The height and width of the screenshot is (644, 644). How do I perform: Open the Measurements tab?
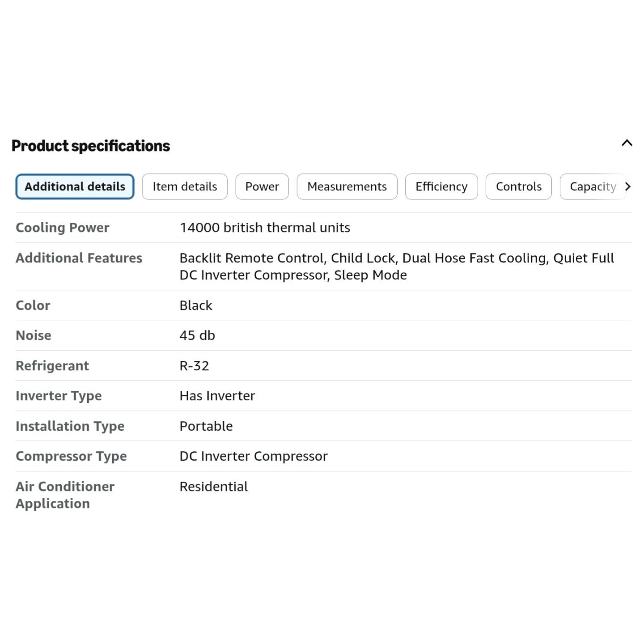pos(347,186)
